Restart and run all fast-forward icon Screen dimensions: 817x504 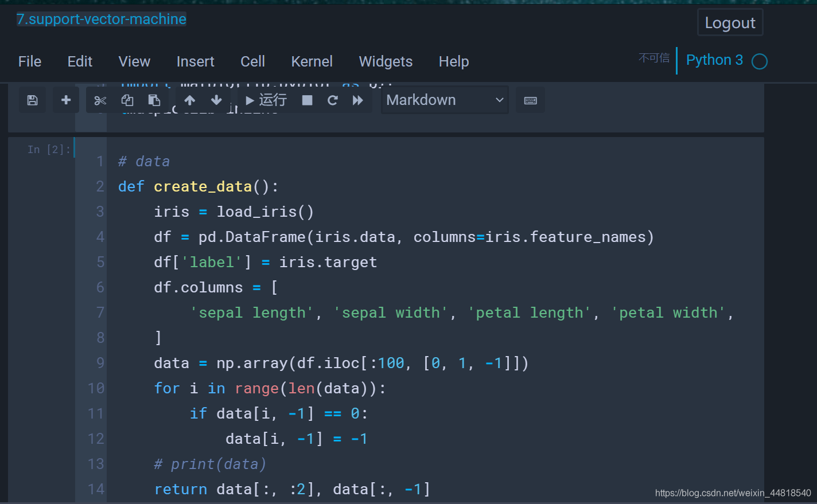(x=358, y=100)
